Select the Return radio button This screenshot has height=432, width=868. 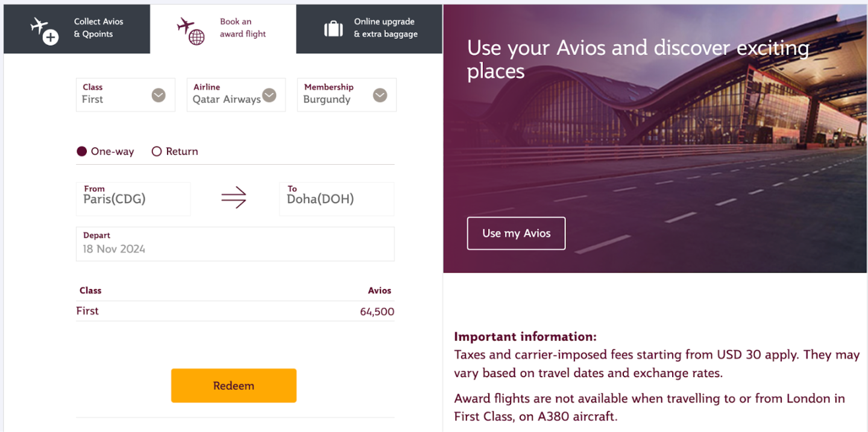pyautogui.click(x=157, y=151)
